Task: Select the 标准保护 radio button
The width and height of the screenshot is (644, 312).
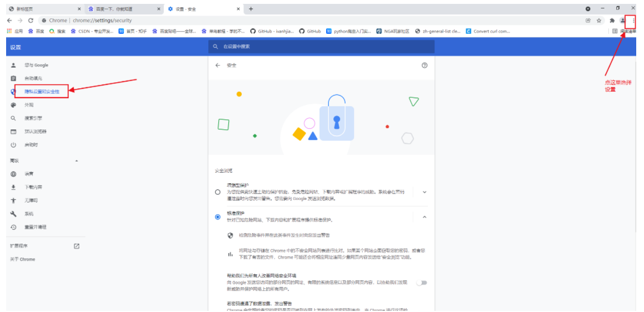Action: 218,217
